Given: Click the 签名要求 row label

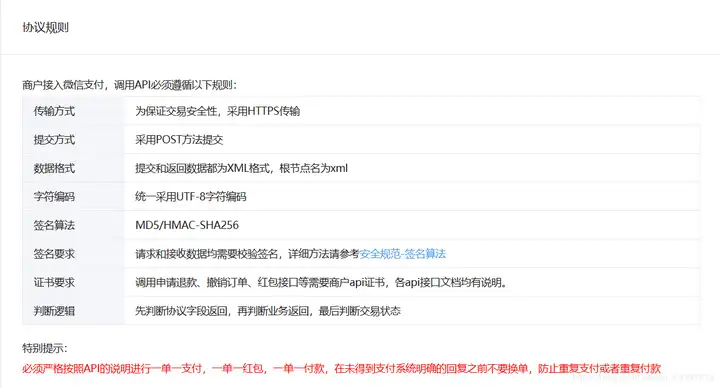Looking at the screenshot, I should [54, 254].
